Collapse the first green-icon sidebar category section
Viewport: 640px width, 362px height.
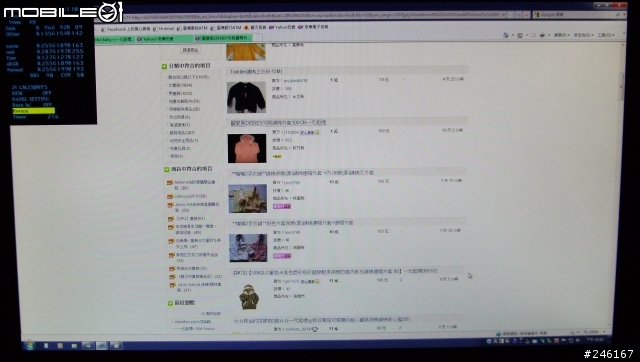click(x=164, y=66)
